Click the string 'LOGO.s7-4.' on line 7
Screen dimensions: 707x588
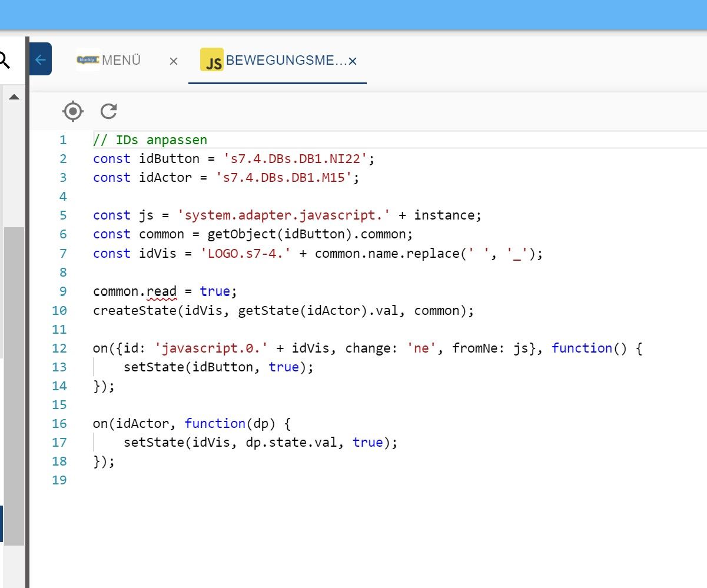[247, 253]
